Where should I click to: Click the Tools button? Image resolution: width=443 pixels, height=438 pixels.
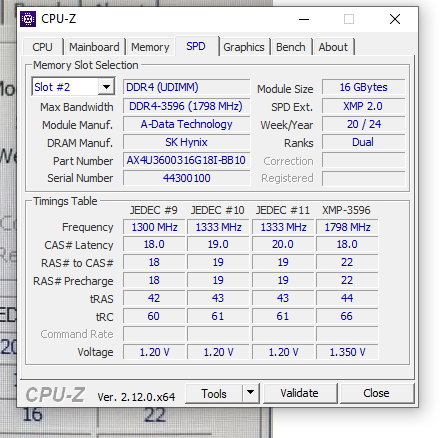tap(214, 393)
